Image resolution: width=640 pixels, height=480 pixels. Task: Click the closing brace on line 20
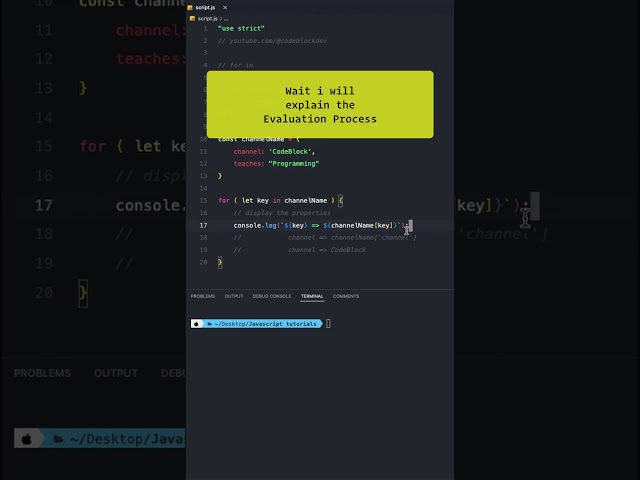tap(220, 262)
